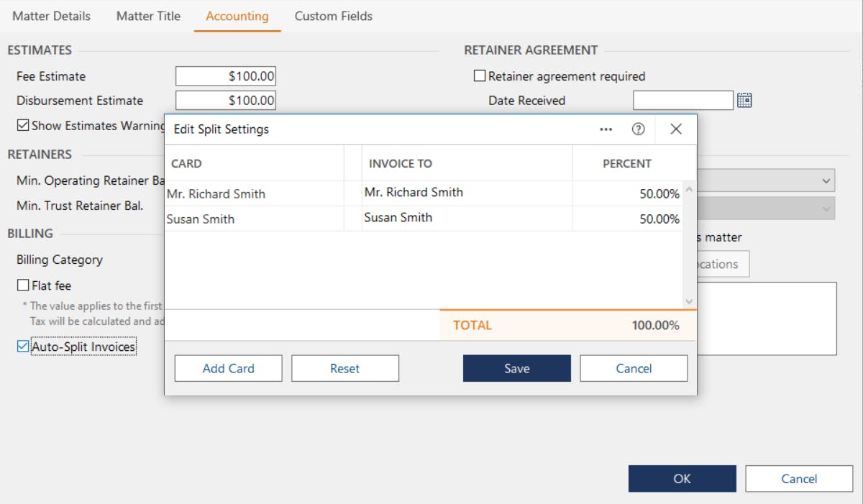Screen dimensions: 863x504
Task: Open the three-dots more options menu
Action: pos(606,129)
